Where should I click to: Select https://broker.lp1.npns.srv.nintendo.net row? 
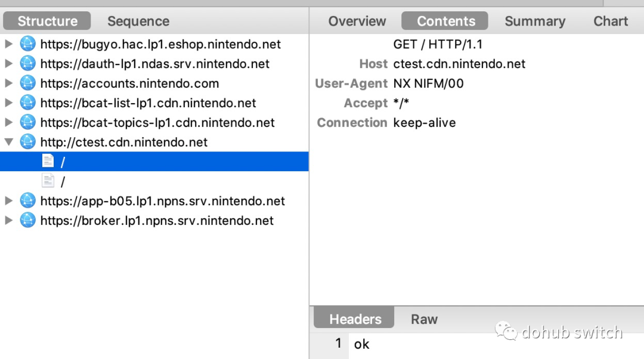pyautogui.click(x=154, y=221)
